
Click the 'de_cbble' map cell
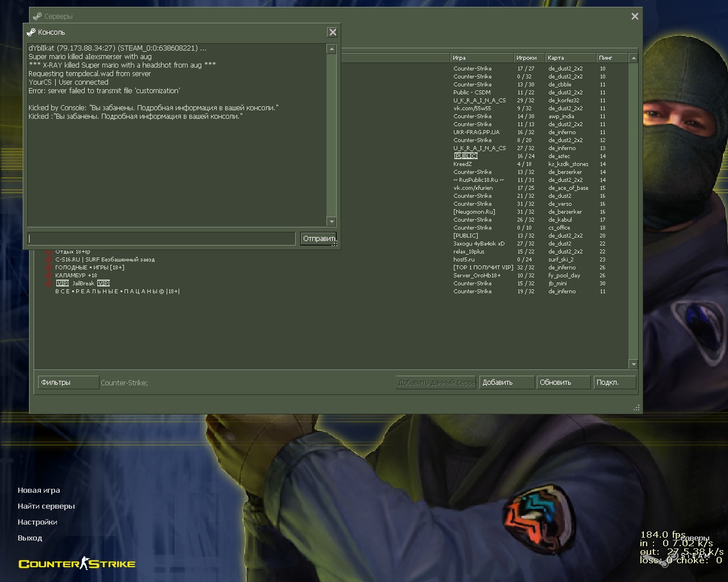tap(560, 85)
